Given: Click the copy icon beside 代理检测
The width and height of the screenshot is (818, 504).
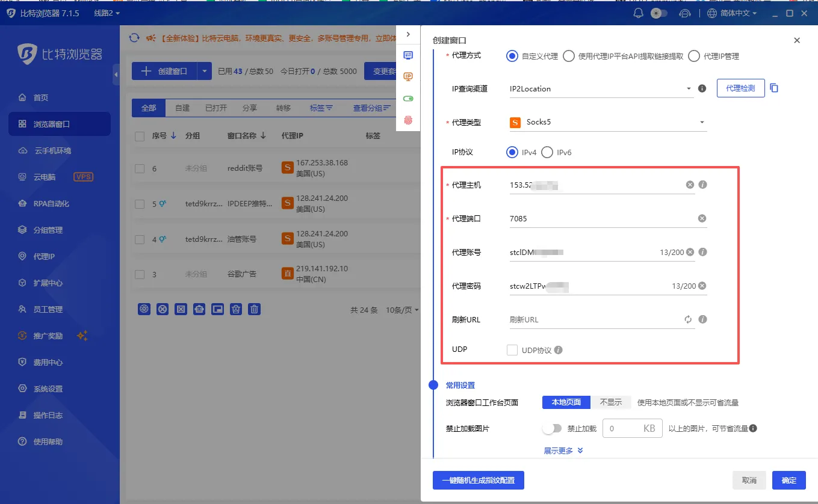Looking at the screenshot, I should click(775, 88).
